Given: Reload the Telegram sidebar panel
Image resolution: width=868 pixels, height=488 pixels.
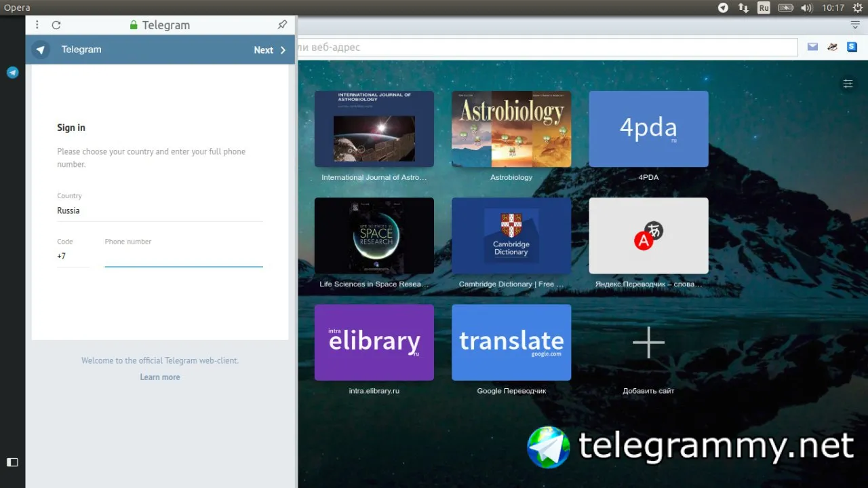Looking at the screenshot, I should (x=56, y=25).
